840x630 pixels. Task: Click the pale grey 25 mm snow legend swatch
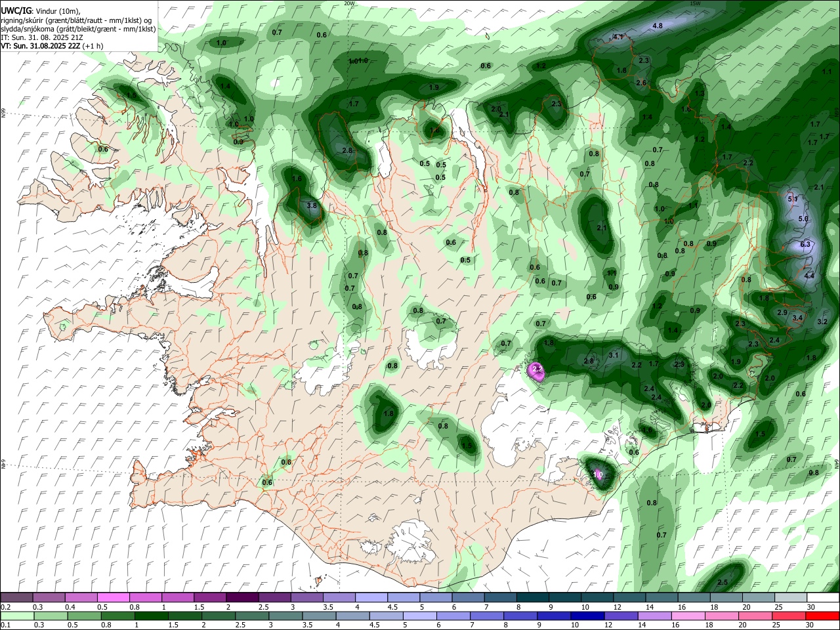[791, 598]
